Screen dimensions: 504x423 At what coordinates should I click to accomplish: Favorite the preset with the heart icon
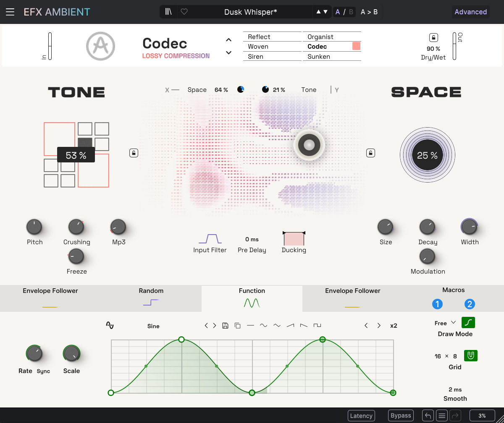pyautogui.click(x=184, y=12)
